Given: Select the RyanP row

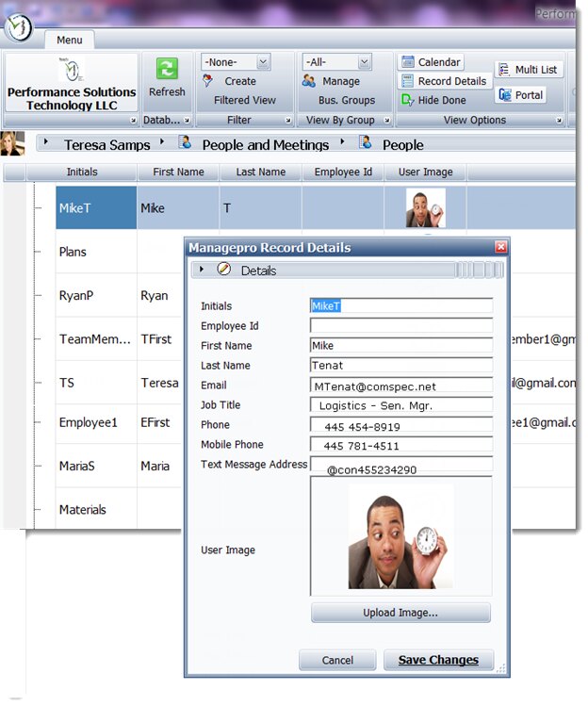Looking at the screenshot, I should (96, 295).
